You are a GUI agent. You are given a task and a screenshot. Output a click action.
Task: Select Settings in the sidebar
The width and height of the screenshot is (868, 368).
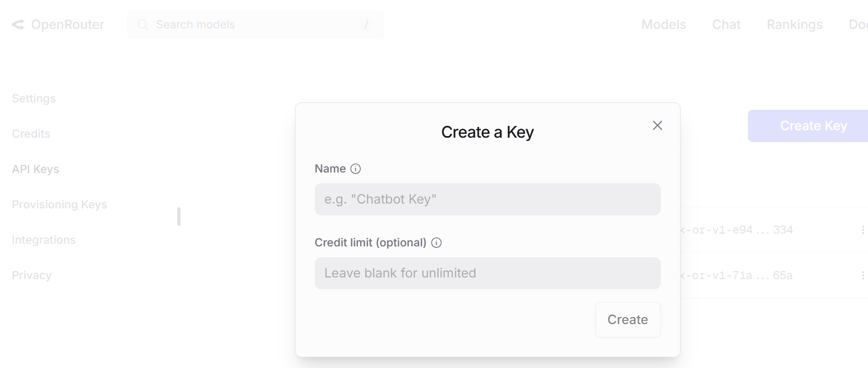click(x=34, y=99)
